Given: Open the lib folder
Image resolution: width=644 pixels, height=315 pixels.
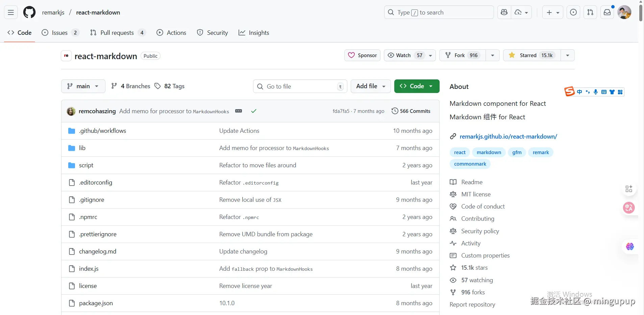Looking at the screenshot, I should pos(82,148).
